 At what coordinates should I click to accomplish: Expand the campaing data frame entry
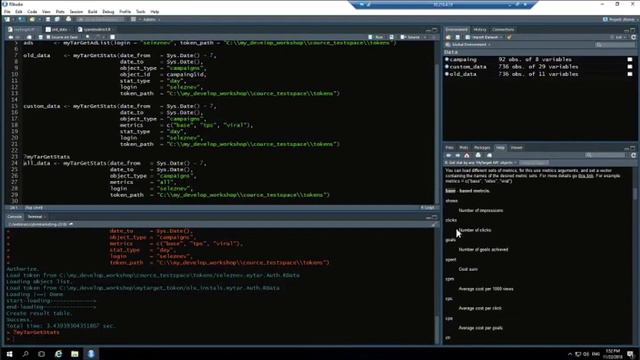point(447,59)
